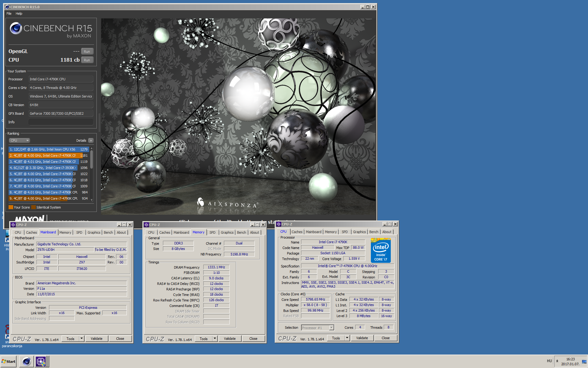Click the mainboard Model Z97X-UD5H field
The height and width of the screenshot is (368, 588).
point(65,250)
